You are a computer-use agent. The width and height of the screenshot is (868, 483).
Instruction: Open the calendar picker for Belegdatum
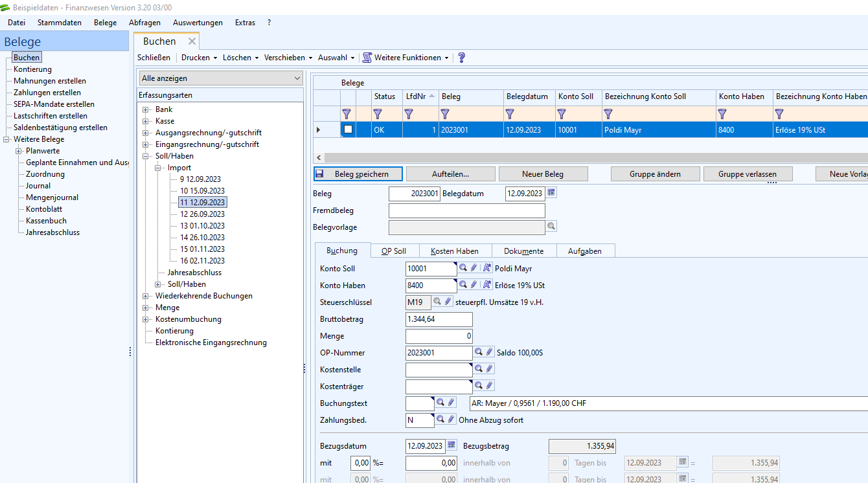[x=551, y=193]
